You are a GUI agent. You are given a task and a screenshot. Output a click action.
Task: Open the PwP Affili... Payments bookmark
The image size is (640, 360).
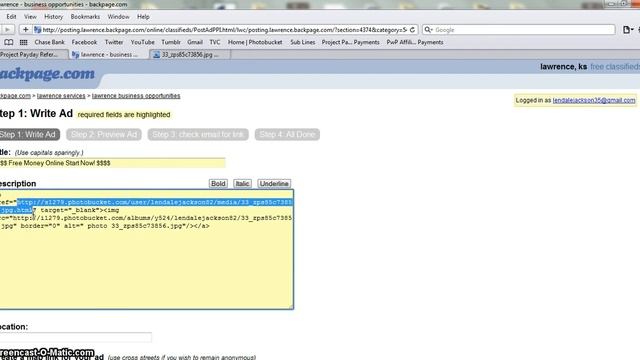coord(415,42)
